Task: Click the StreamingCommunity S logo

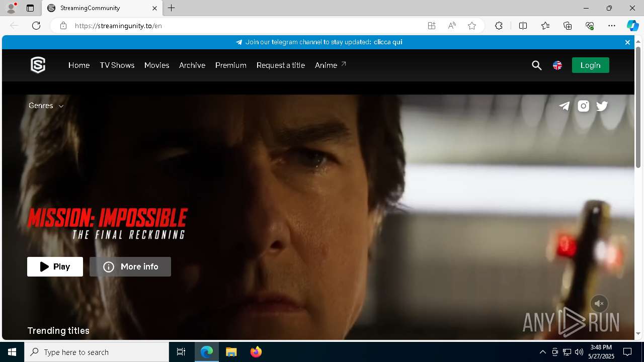Action: tap(38, 65)
